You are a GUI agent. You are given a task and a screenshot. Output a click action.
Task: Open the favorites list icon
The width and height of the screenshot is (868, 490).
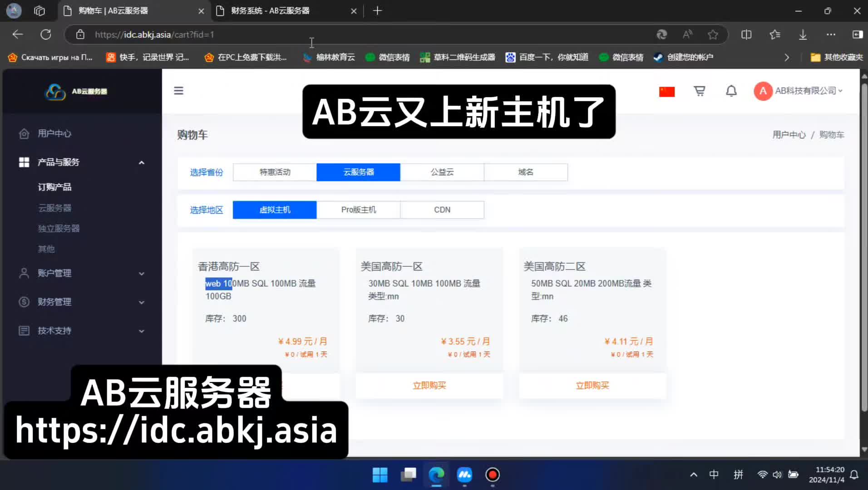(775, 34)
